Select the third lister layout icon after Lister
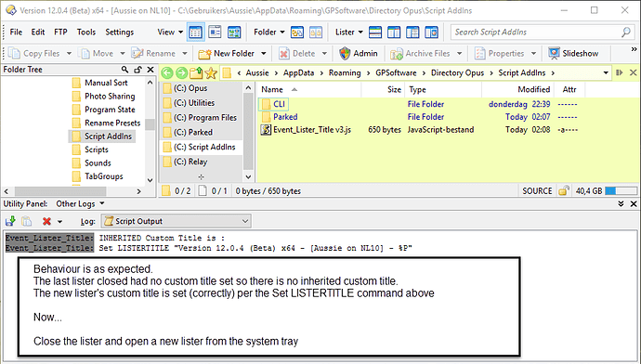The width and height of the screenshot is (641, 364). click(412, 32)
